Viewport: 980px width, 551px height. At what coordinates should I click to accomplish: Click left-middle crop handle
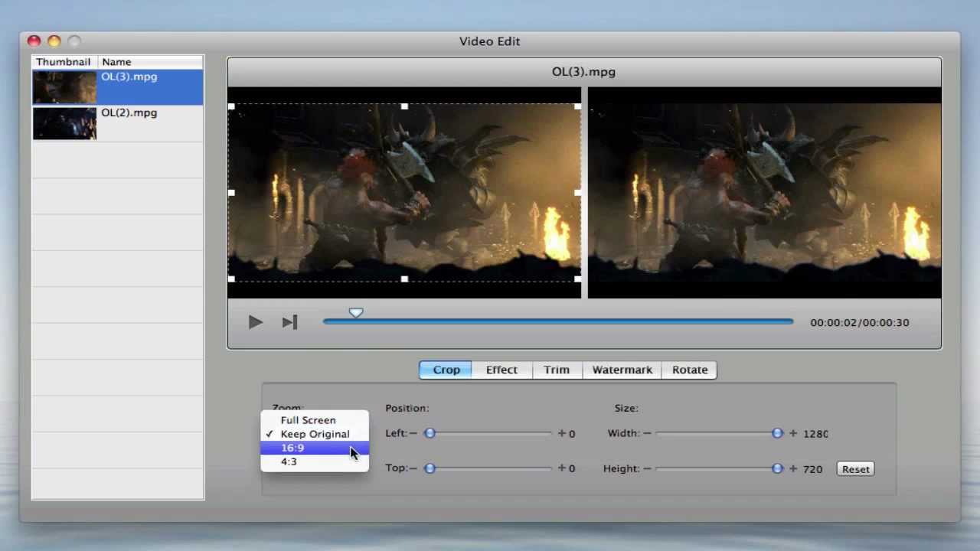click(231, 193)
